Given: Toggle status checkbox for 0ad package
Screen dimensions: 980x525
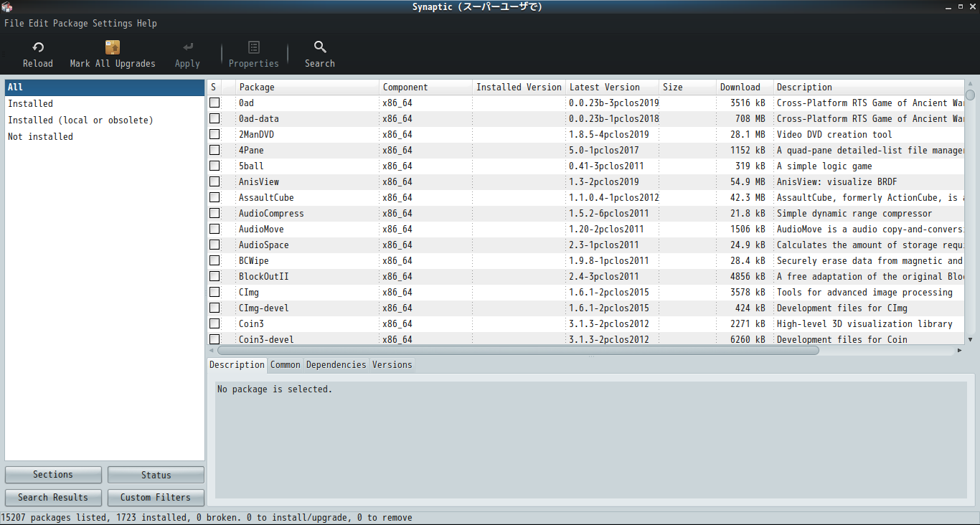Looking at the screenshot, I should 215,103.
